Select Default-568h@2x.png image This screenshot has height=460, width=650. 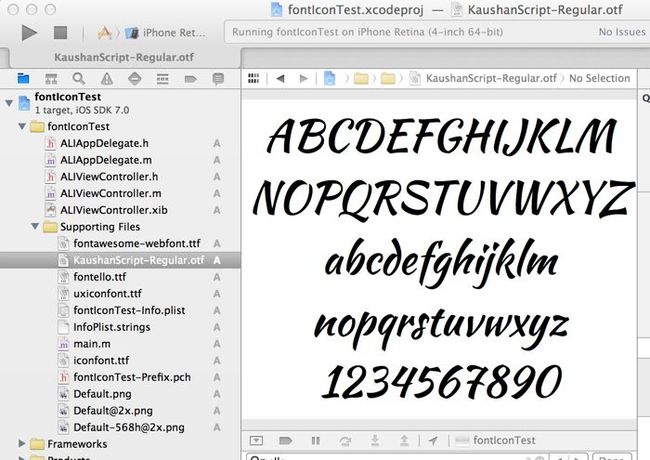coord(129,427)
